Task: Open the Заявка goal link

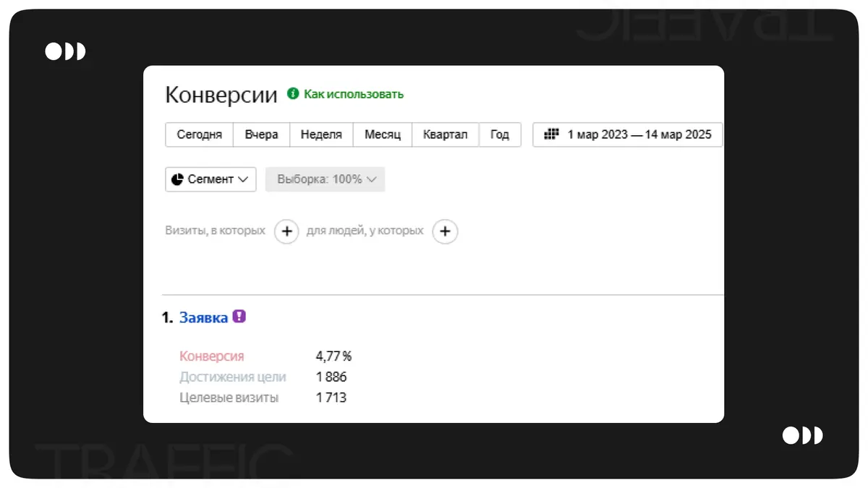Action: click(203, 317)
